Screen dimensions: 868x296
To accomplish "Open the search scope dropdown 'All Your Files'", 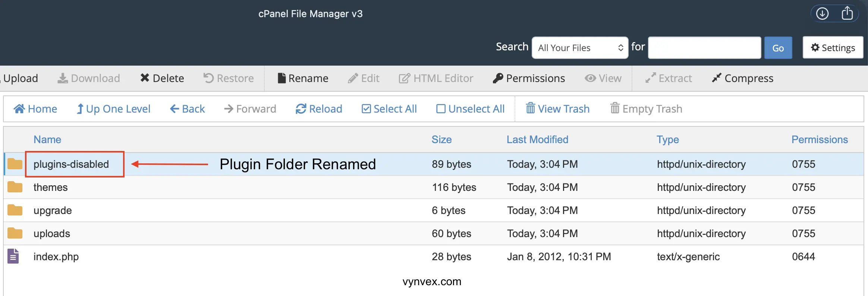I will (x=580, y=48).
